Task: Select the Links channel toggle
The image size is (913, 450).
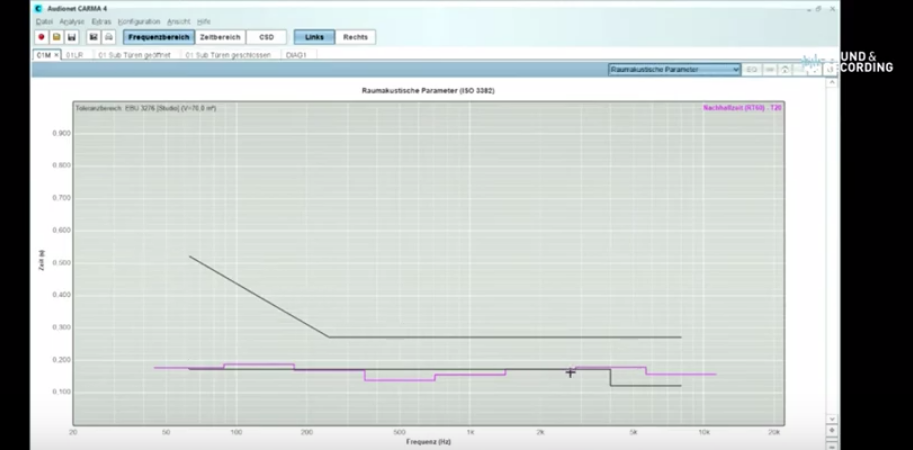Action: tap(314, 37)
